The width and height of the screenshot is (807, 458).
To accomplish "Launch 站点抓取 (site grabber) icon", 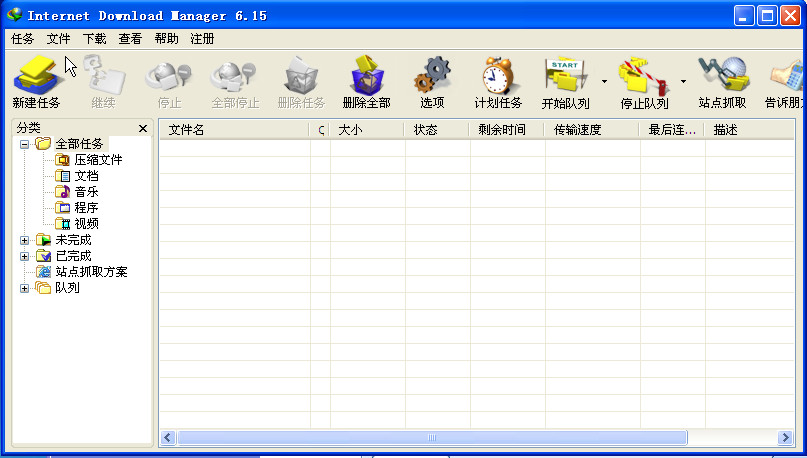I will 723,81.
